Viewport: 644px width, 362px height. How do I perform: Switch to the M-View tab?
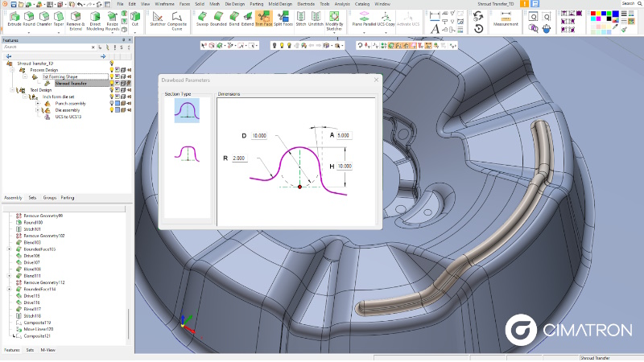tap(47, 350)
